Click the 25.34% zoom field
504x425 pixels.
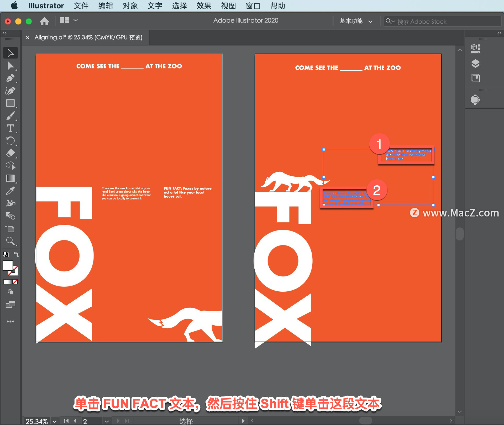(x=37, y=421)
